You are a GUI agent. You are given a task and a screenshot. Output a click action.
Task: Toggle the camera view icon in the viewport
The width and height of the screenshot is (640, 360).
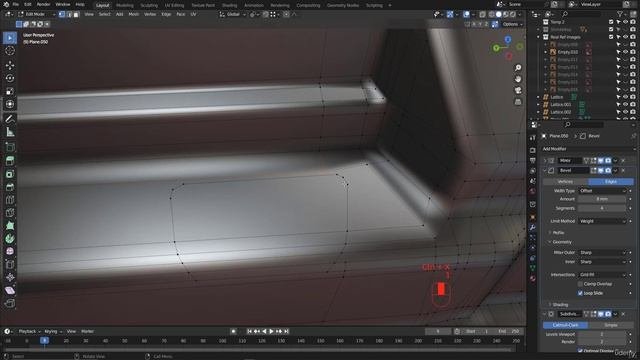(x=518, y=90)
